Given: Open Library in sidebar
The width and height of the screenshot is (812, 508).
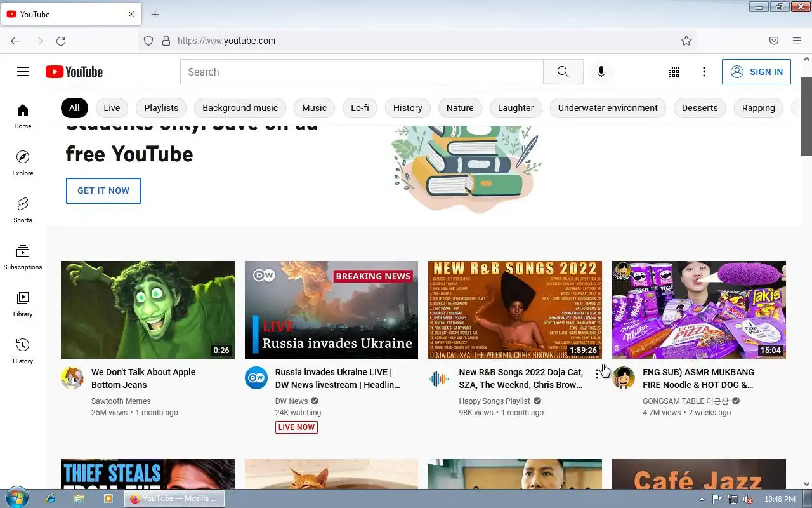Looking at the screenshot, I should pos(23,304).
